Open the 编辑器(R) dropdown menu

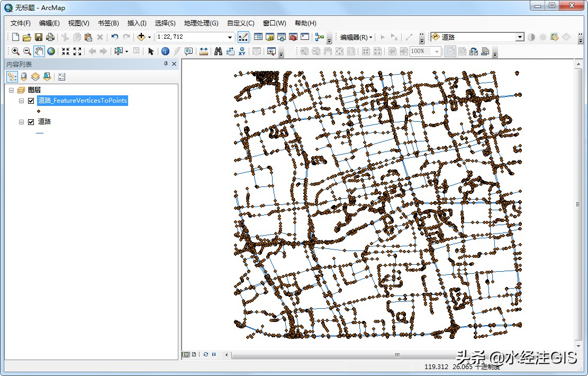[x=356, y=37]
